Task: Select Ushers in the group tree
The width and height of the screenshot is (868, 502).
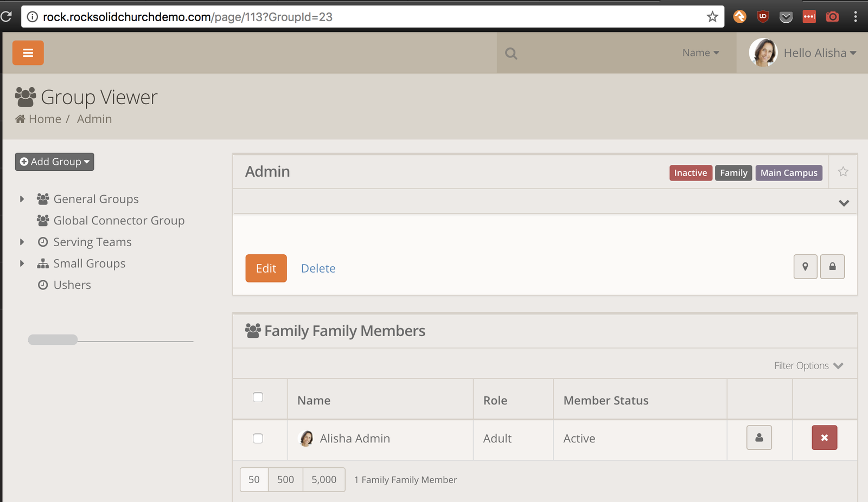Action: coord(72,285)
